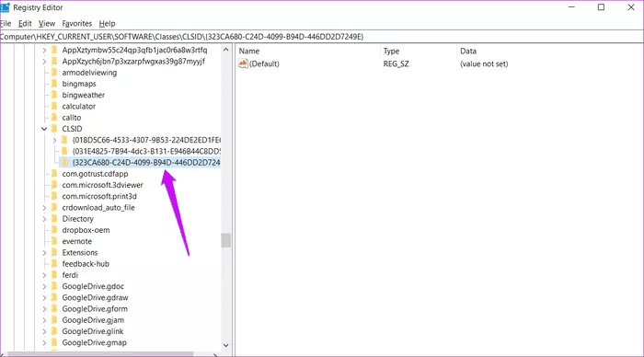The width and height of the screenshot is (644, 357).
Task: Open the Edit menu
Action: pyautogui.click(x=25, y=23)
